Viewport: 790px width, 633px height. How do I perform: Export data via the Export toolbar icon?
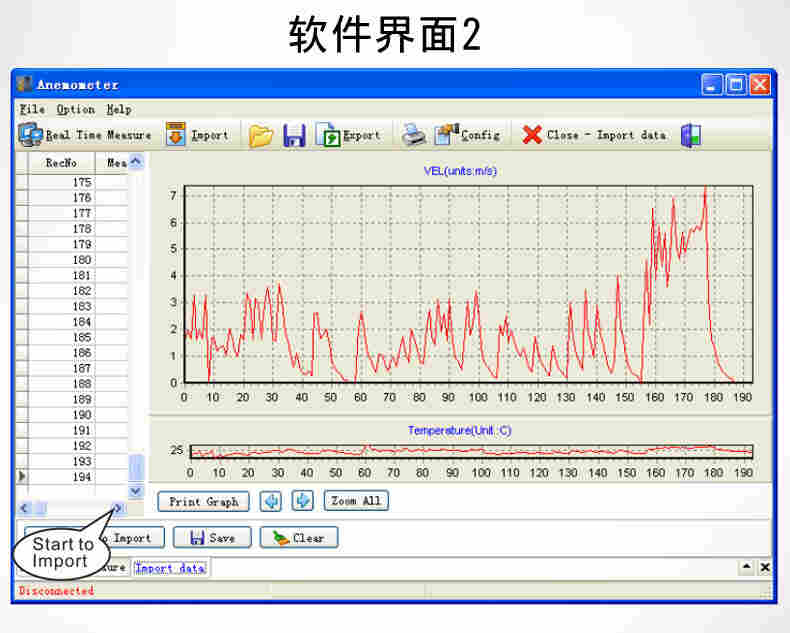click(x=348, y=135)
